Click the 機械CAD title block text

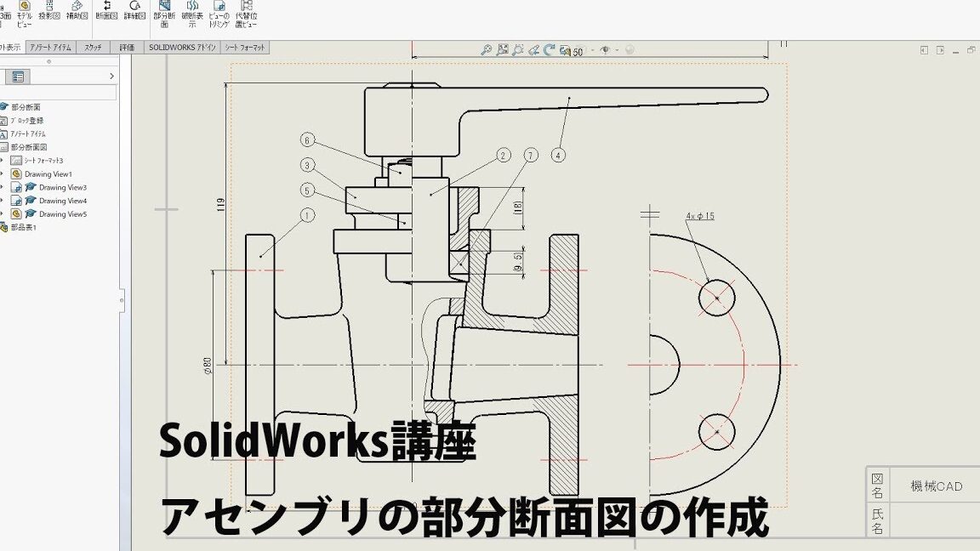[x=937, y=486]
